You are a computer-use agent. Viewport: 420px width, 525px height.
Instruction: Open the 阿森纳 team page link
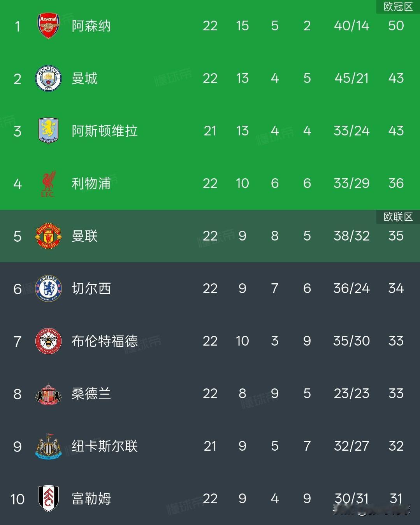(x=90, y=26)
